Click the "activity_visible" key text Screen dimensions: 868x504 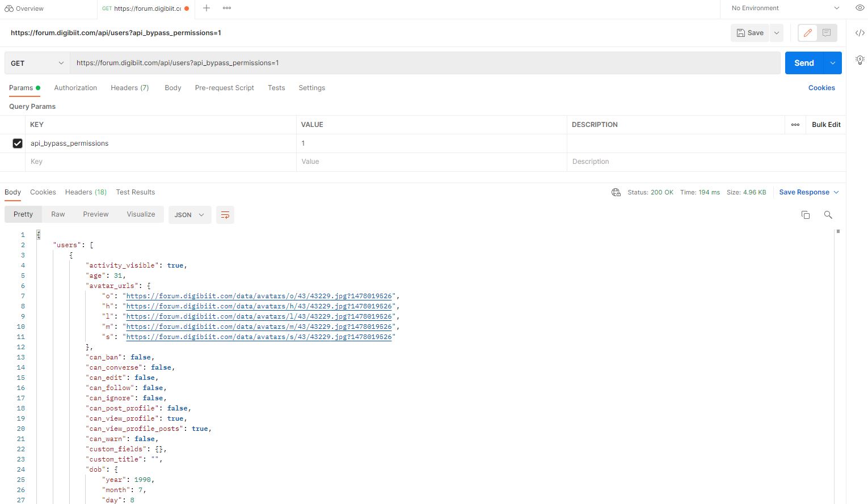122,265
